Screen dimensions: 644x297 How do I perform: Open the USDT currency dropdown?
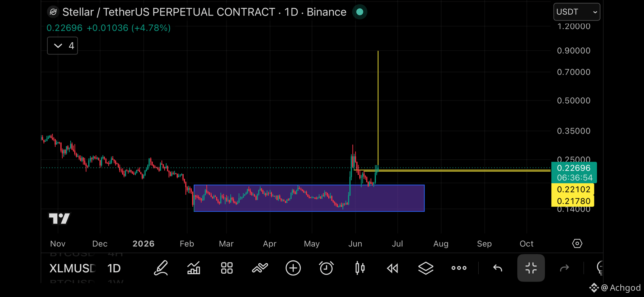coord(577,12)
